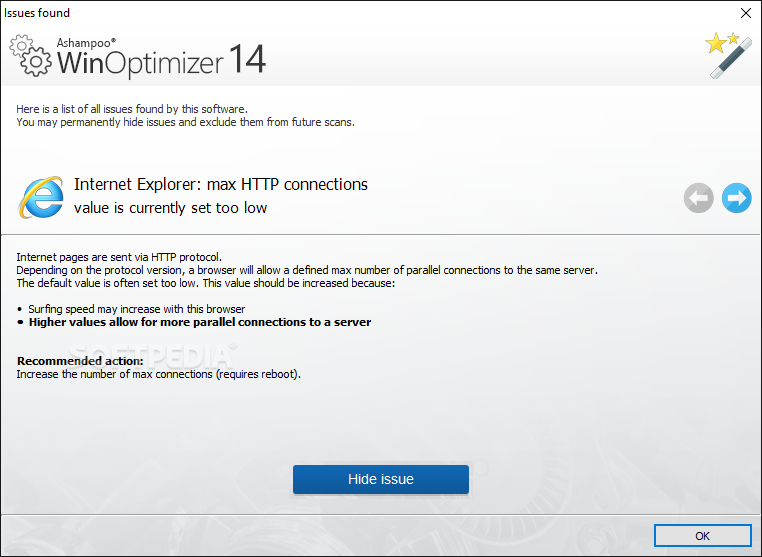762x557 pixels.
Task: Close the Issues found window
Action: [745, 13]
